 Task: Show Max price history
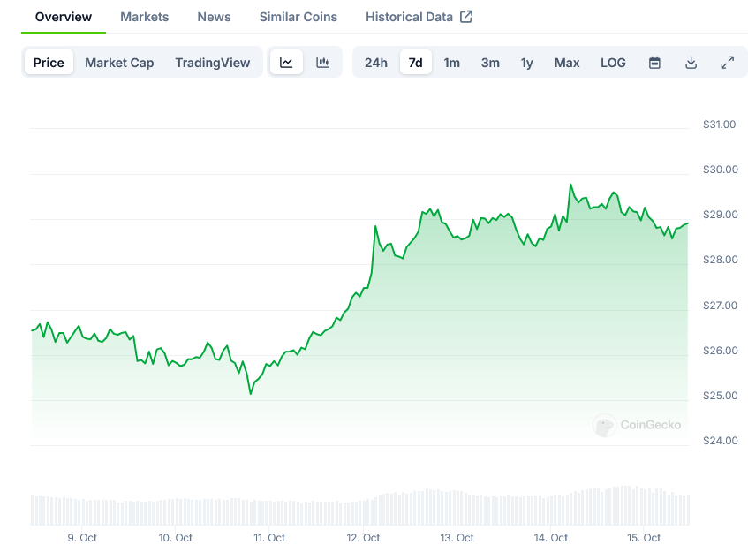[x=567, y=63]
